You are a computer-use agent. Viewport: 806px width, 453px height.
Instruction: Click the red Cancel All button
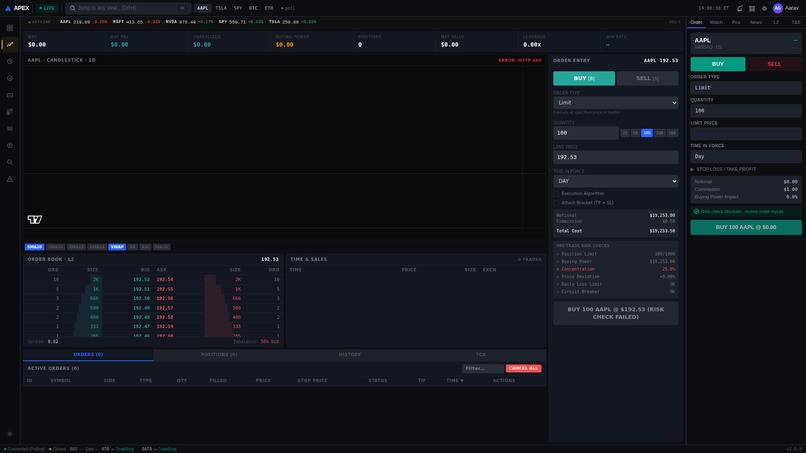[523, 368]
